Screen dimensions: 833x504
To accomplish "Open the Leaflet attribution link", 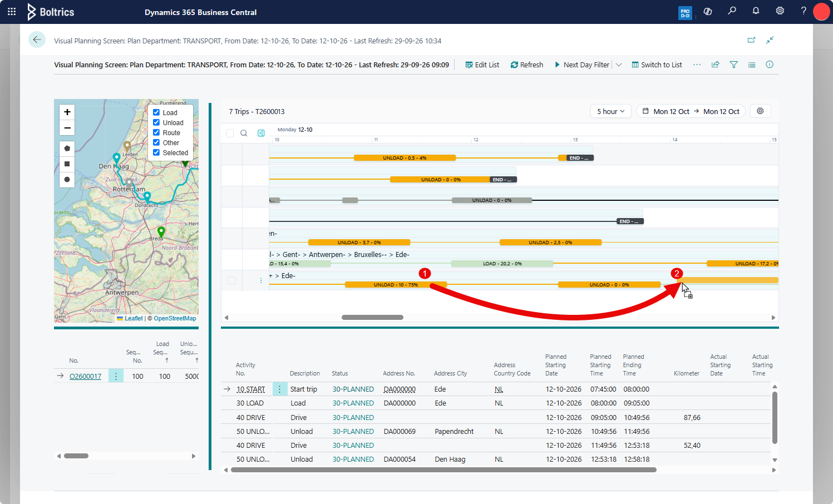I will (x=134, y=318).
